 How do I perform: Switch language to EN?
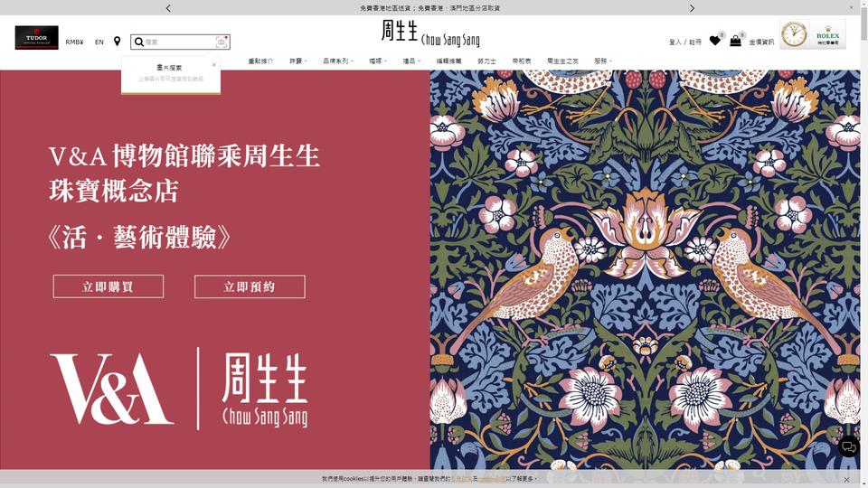coord(99,42)
